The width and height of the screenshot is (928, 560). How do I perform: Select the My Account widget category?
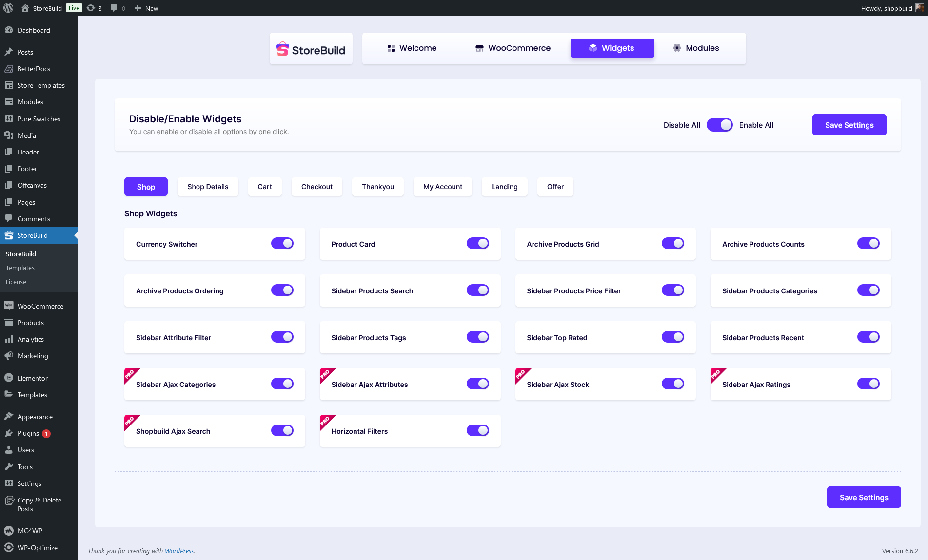tap(443, 187)
